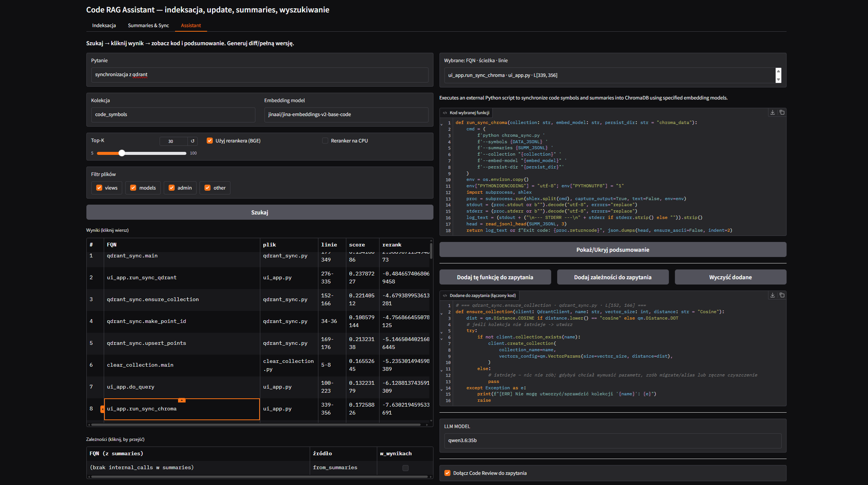Switch to the Indeksacja tab
Viewport: 868px width, 485px height.
[x=104, y=25]
